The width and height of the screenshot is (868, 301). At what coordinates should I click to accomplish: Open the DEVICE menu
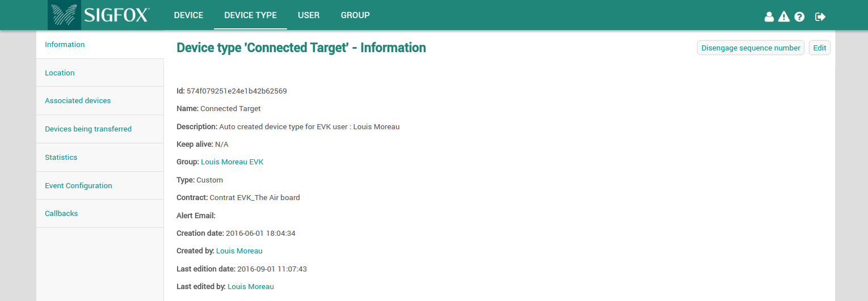188,15
